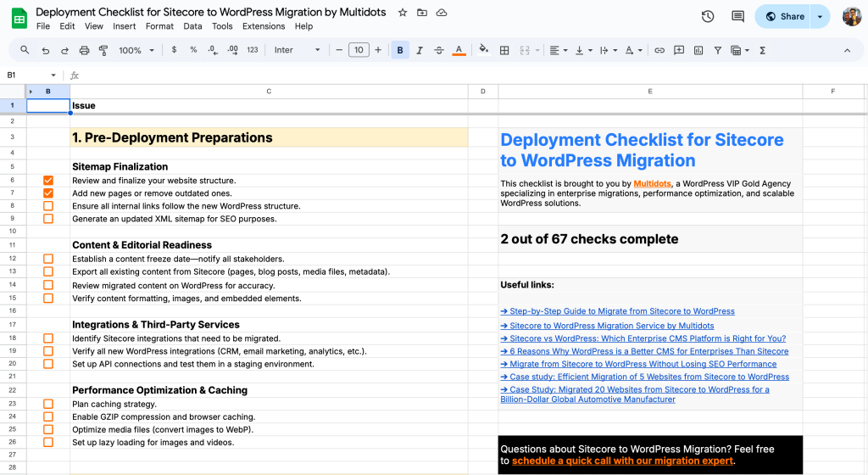The width and height of the screenshot is (868, 475).
Task: Open 'Sitecore to WordPress Migration Service' link
Action: tap(607, 326)
